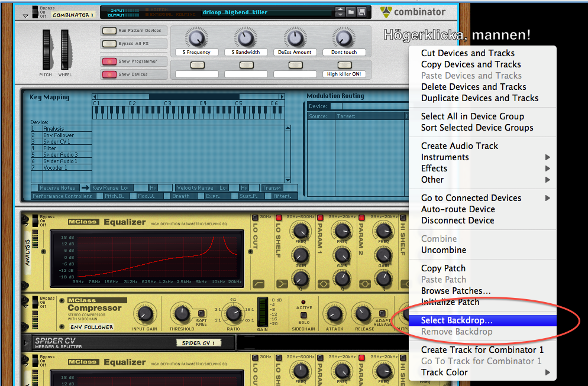Click the Dont touch knob
This screenshot has width=588, height=386.
(x=344, y=37)
